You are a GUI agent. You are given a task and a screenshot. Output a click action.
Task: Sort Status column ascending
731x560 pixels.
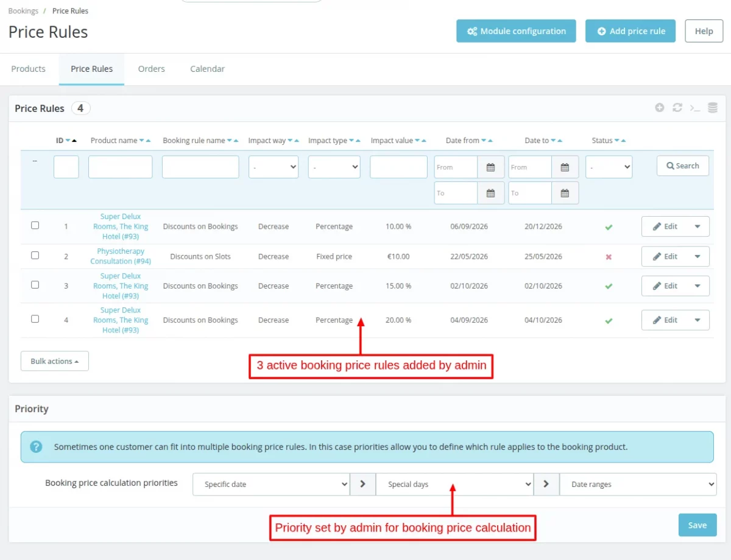[624, 141]
